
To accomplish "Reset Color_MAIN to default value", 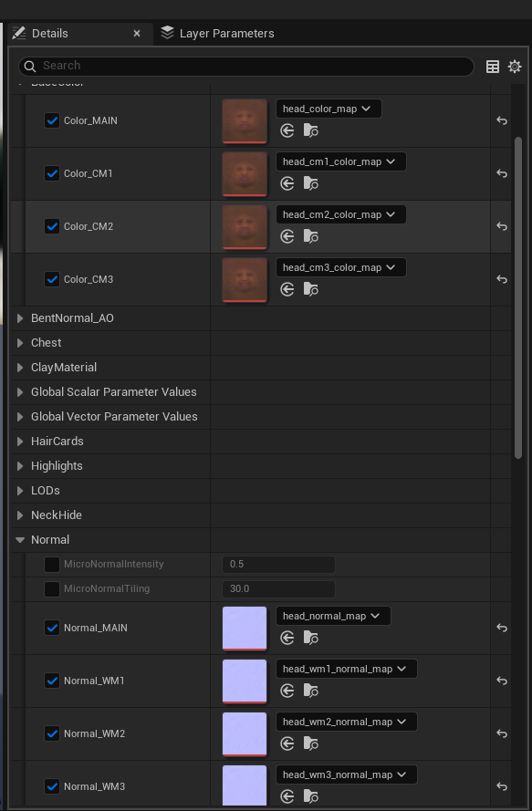I will click(502, 120).
